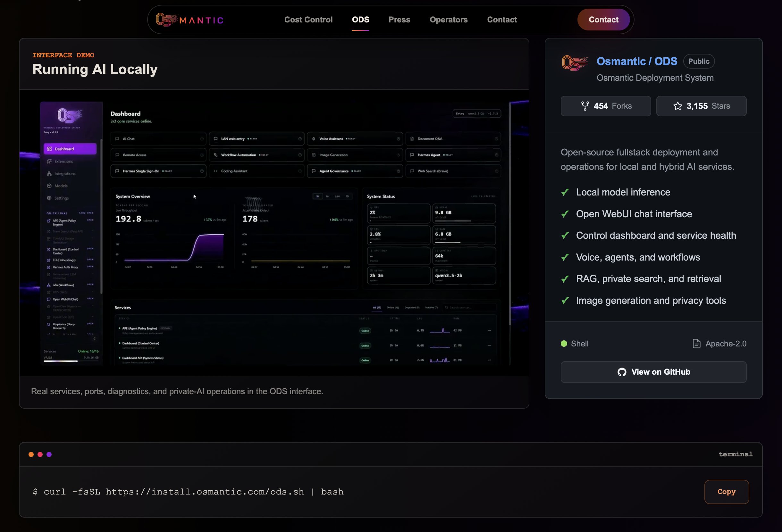Open Integrations via its nodes icon in the demo sidebar
Screen dimensions: 782x532
[x=49, y=173]
